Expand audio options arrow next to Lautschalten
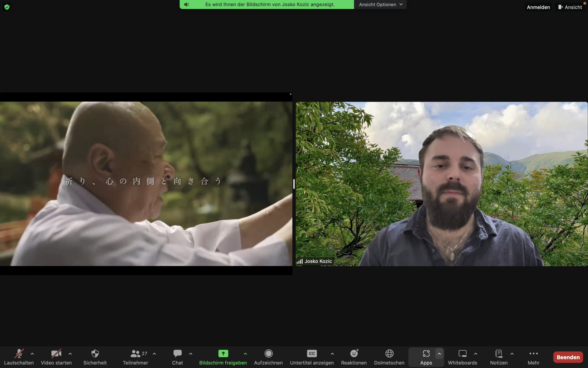588x368 pixels. pyautogui.click(x=32, y=354)
